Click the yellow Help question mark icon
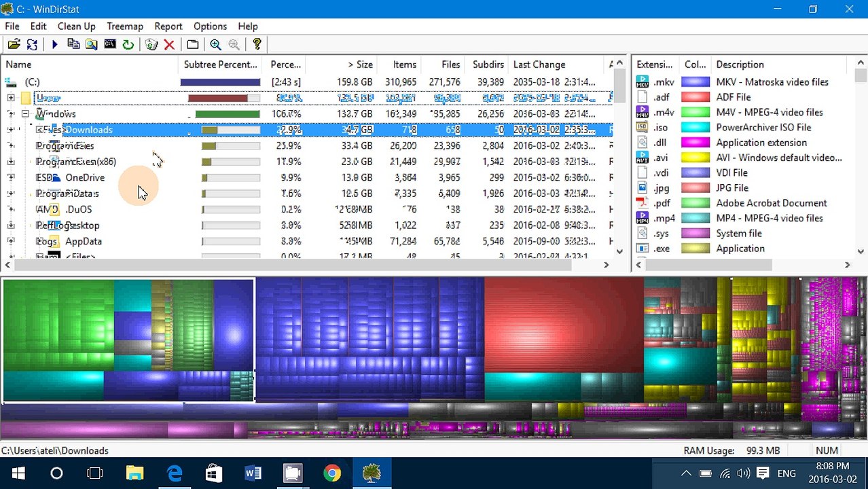Viewport: 868px width, 489px height. [x=257, y=44]
